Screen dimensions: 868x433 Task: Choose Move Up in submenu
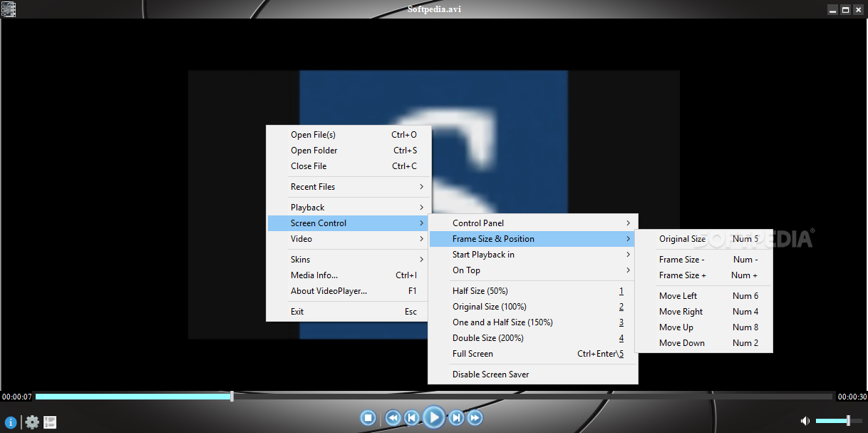point(703,327)
